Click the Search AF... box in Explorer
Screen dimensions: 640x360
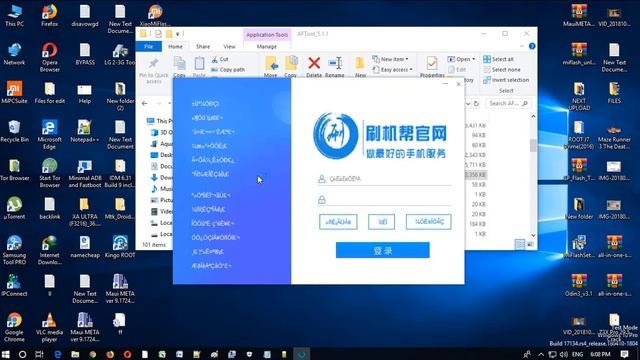point(508,104)
